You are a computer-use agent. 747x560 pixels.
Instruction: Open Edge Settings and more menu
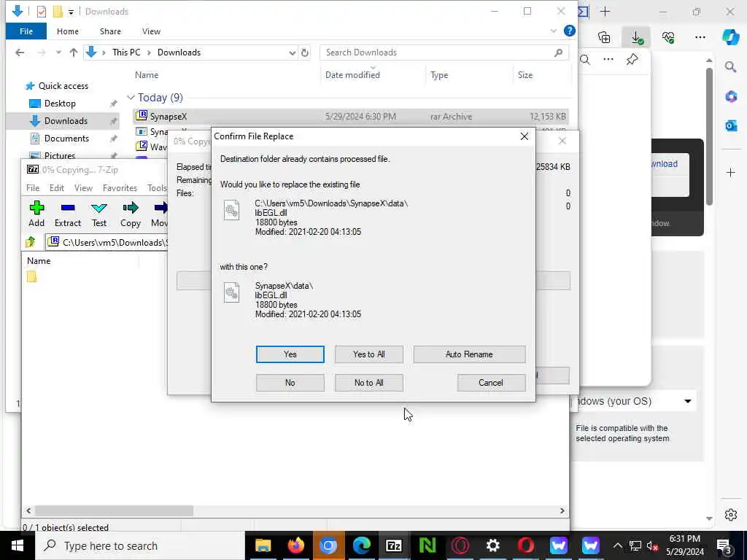[700, 37]
